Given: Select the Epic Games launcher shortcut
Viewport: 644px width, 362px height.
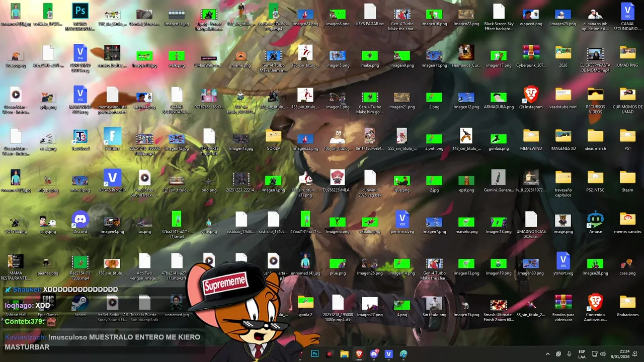Looking at the screenshot, I should 48,306.
